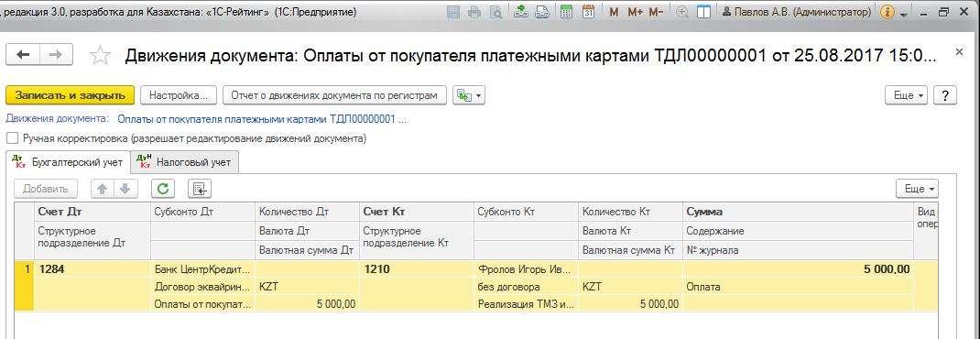Click the Настройка... button

coord(178,95)
